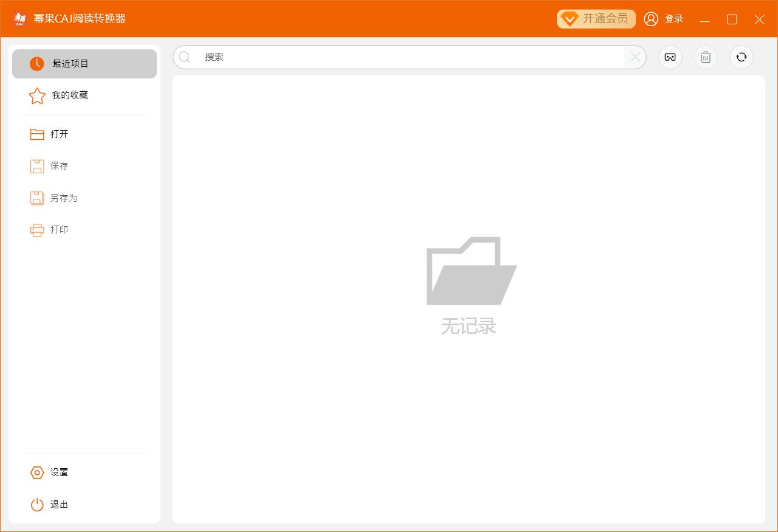Click the 打印 printer icon
This screenshot has width=778, height=532.
pyautogui.click(x=36, y=229)
